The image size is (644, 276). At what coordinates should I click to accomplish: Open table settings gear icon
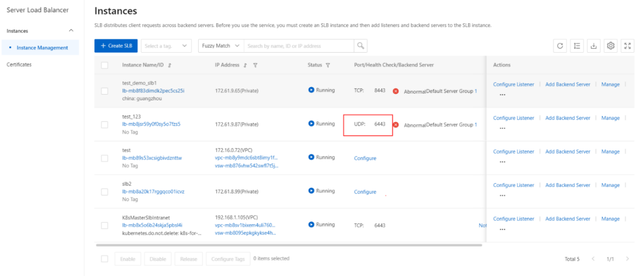tap(611, 46)
